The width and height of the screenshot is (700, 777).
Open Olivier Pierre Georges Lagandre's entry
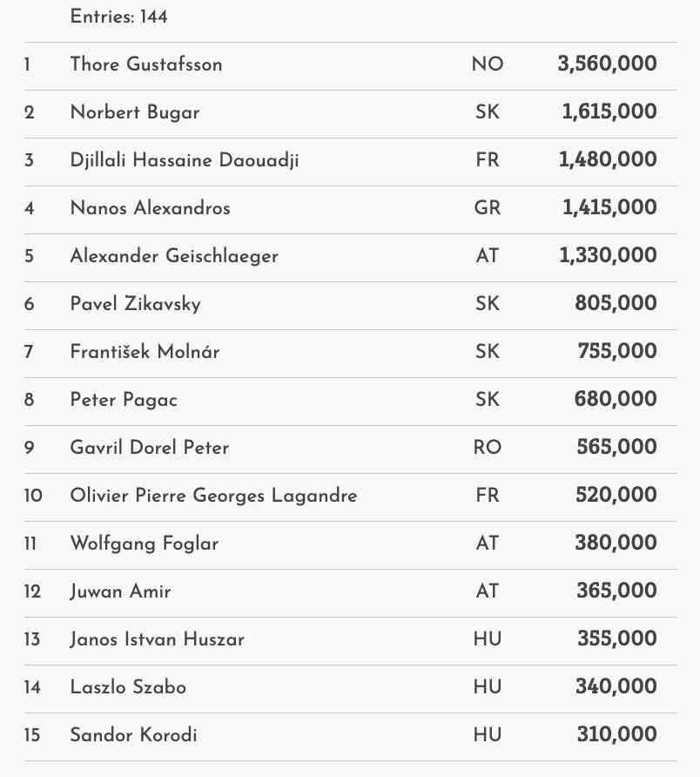(213, 496)
